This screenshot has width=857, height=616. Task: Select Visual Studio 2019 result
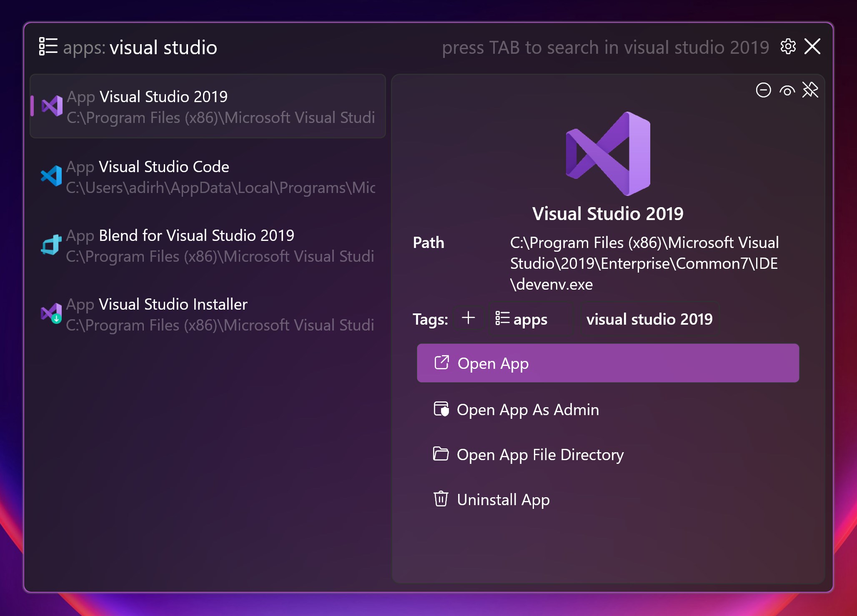pyautogui.click(x=208, y=107)
